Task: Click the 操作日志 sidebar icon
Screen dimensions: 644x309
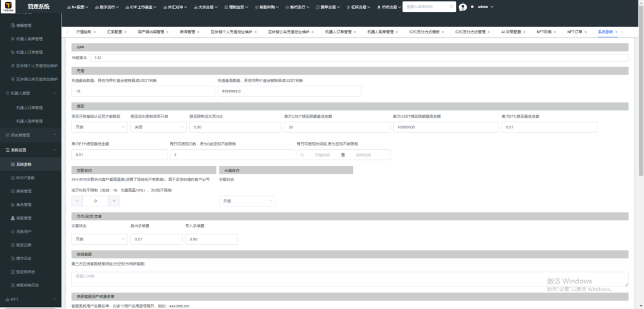Action: pyautogui.click(x=13, y=259)
